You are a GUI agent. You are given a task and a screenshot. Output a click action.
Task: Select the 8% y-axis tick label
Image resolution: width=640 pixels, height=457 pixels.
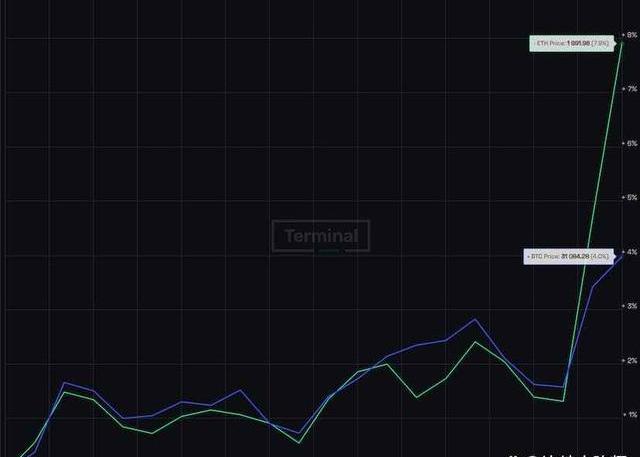click(631, 35)
